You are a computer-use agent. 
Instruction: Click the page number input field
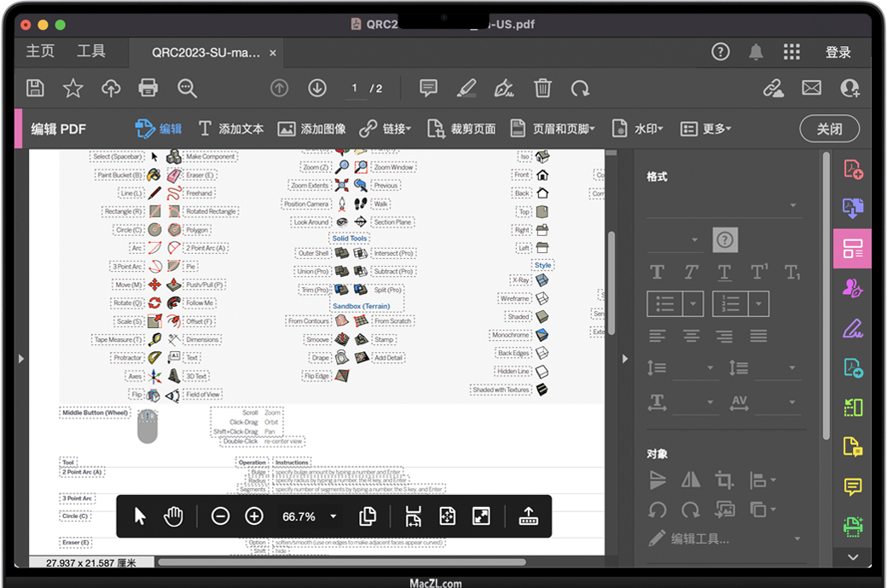coord(355,88)
